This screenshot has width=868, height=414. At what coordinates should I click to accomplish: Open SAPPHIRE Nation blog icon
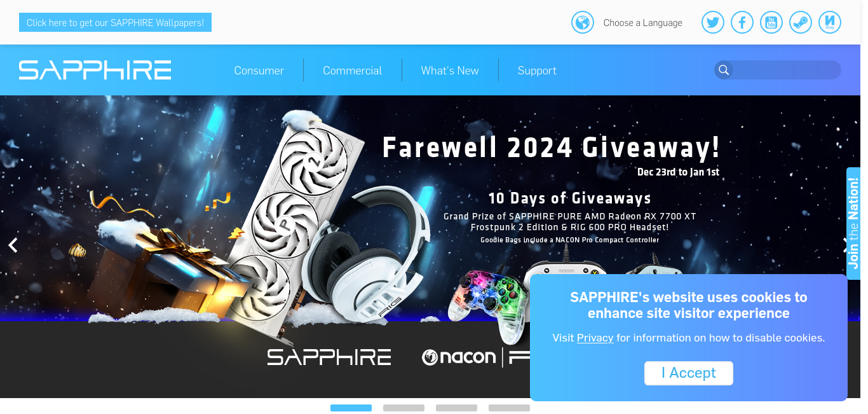point(830,23)
